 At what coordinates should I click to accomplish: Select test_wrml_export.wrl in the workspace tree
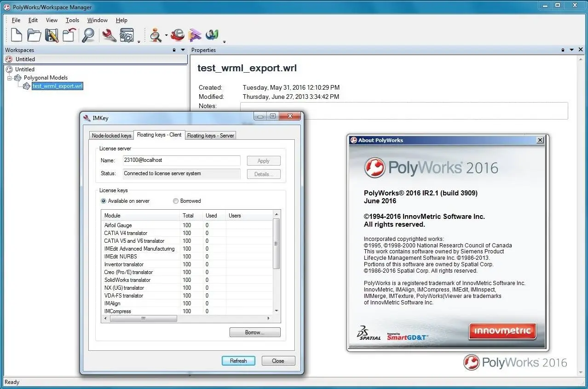[x=58, y=86]
